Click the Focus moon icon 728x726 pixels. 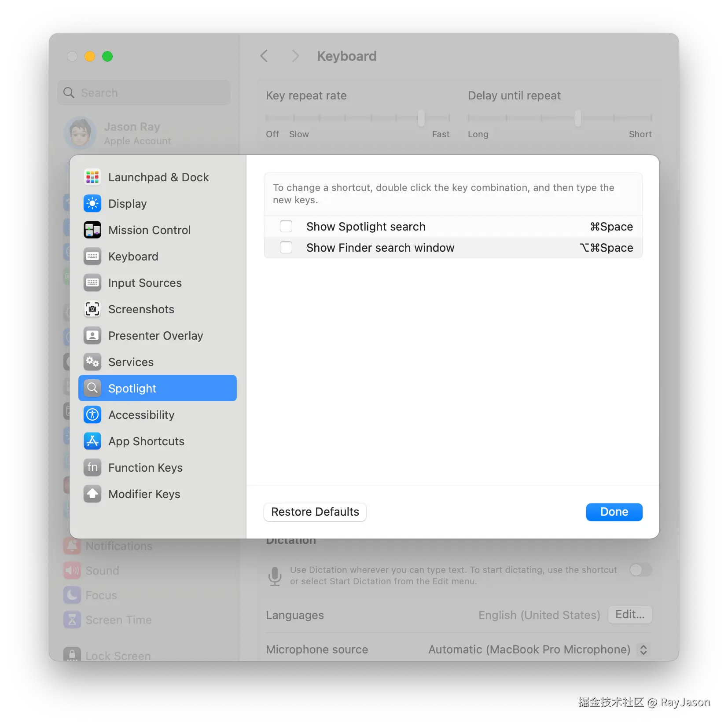(x=72, y=595)
